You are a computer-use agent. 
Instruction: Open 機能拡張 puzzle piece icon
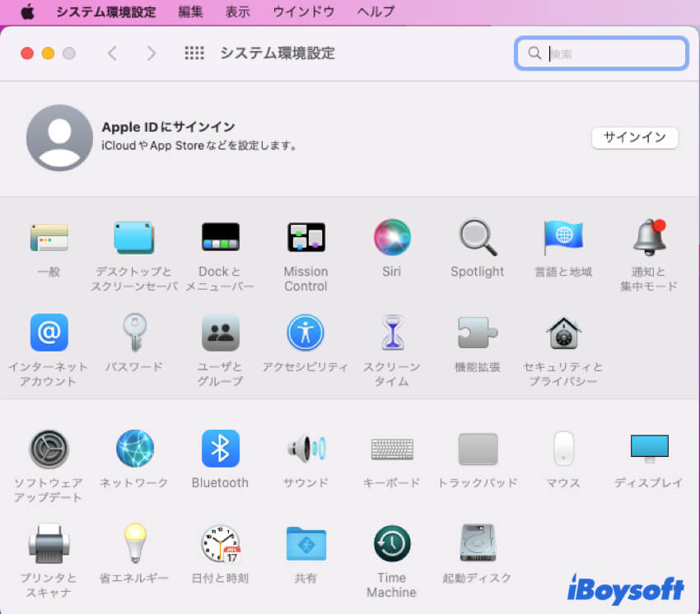coord(478,333)
